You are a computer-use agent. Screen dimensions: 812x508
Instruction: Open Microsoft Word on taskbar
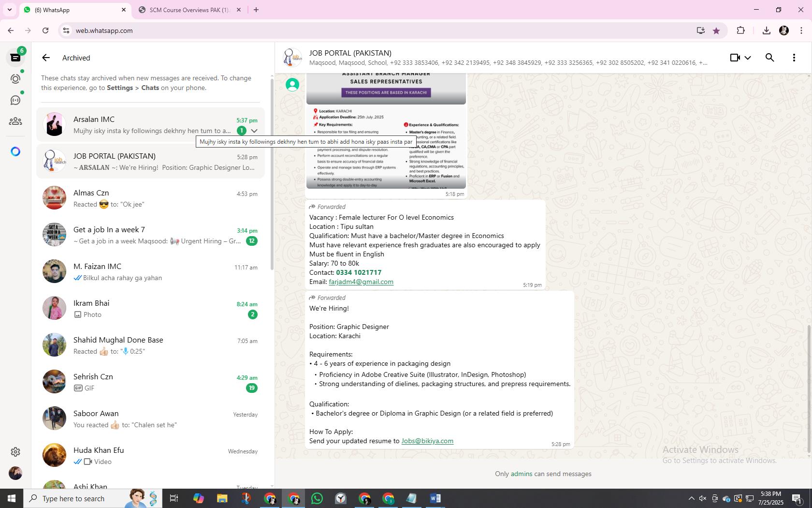435,498
